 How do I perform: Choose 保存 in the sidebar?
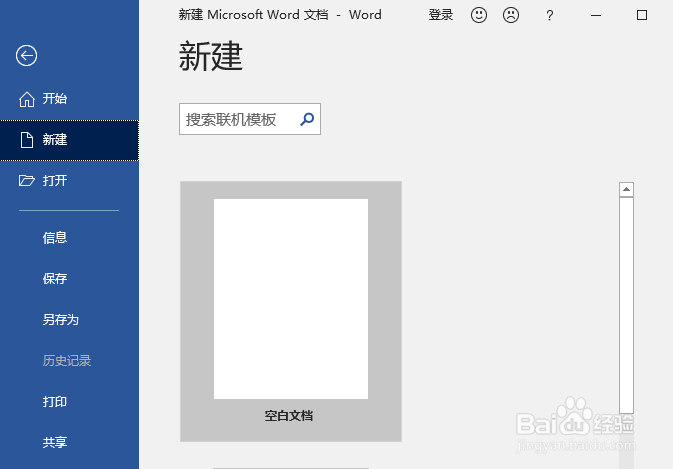point(55,278)
